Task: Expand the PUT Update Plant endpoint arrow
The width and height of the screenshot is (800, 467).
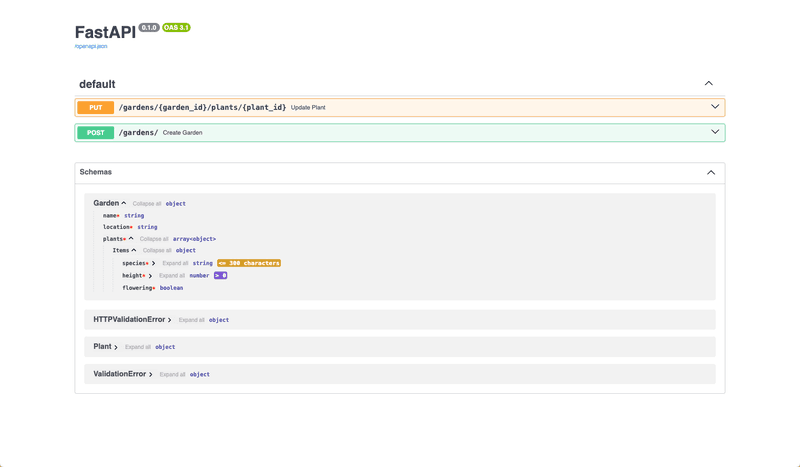Action: pos(715,107)
